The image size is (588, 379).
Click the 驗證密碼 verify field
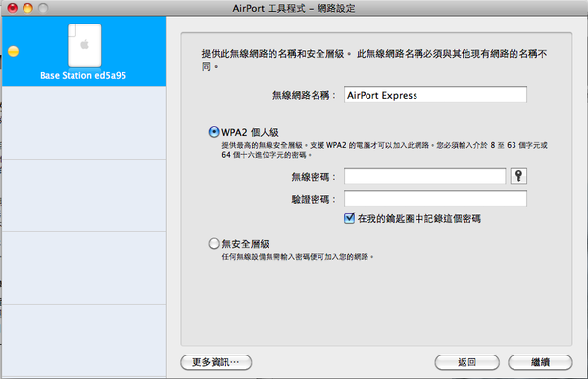click(x=435, y=198)
